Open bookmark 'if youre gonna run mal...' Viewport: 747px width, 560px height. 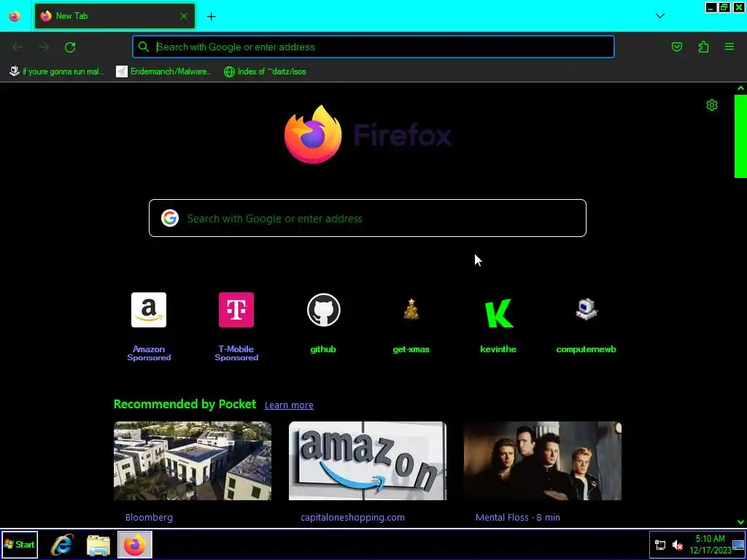click(x=57, y=71)
